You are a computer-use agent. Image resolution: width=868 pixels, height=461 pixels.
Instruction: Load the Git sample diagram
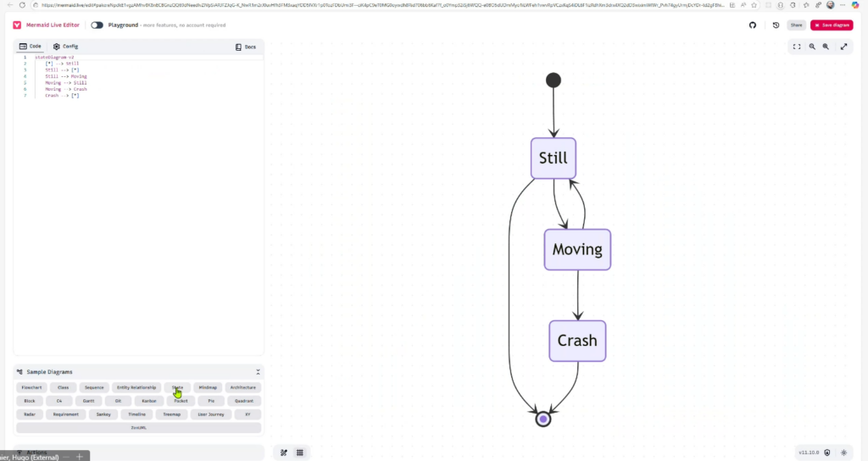tap(118, 401)
